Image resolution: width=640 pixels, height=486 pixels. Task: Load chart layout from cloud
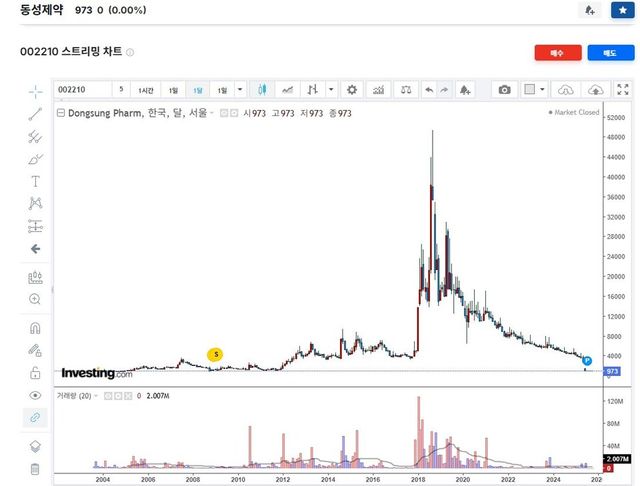(x=566, y=89)
